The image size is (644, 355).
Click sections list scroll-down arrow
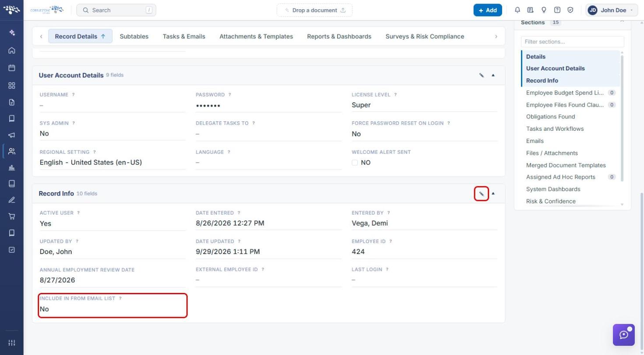622,205
